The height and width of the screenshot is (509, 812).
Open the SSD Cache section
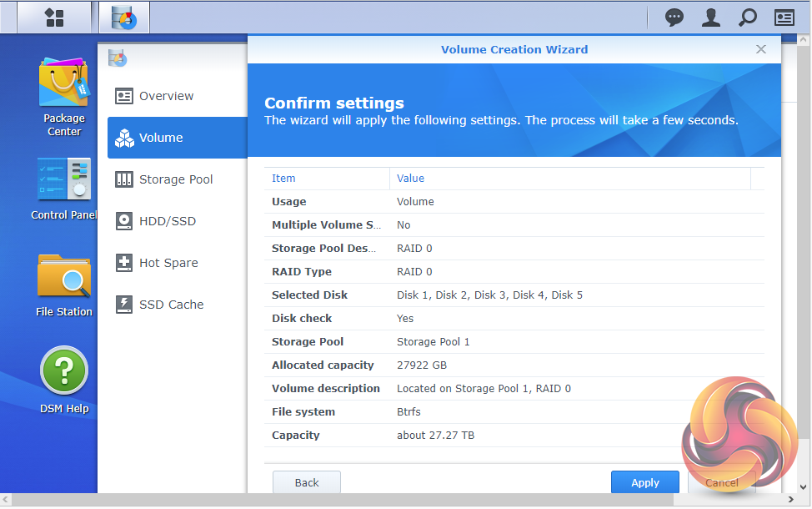(x=171, y=305)
